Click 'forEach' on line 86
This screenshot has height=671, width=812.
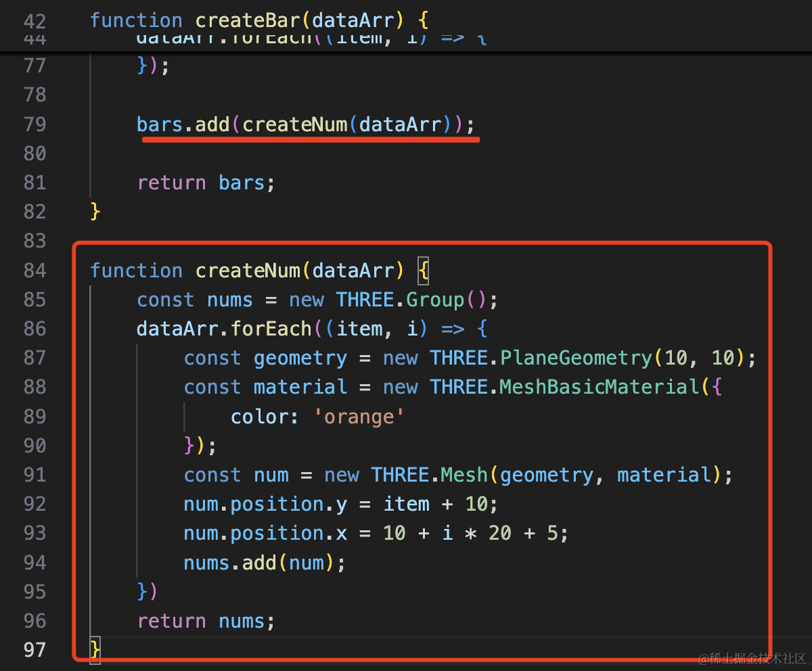271,329
